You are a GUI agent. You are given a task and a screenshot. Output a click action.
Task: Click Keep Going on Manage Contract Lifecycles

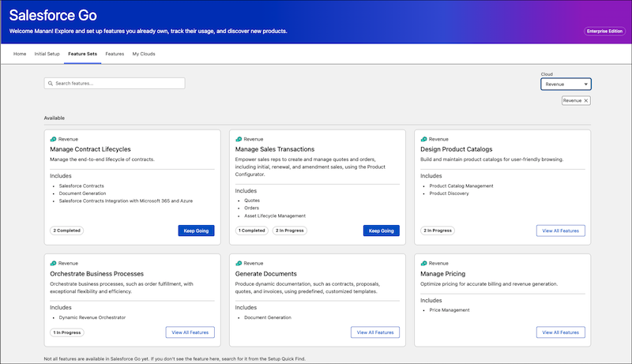point(196,231)
